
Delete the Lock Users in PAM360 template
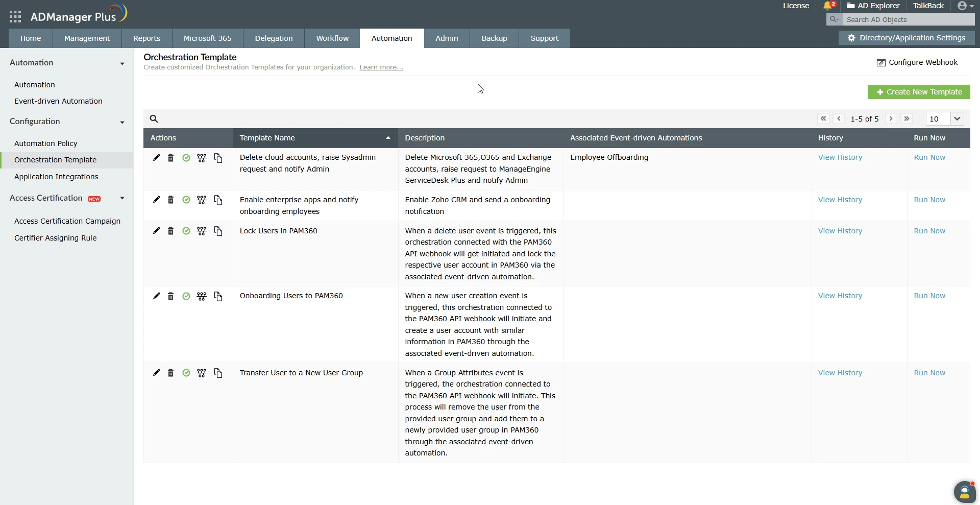tap(170, 231)
